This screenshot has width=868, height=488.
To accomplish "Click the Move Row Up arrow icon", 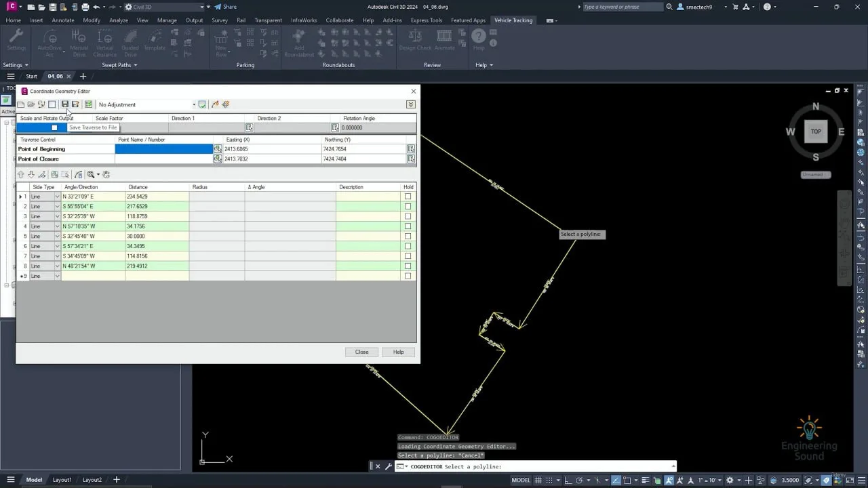I will pyautogui.click(x=21, y=174).
